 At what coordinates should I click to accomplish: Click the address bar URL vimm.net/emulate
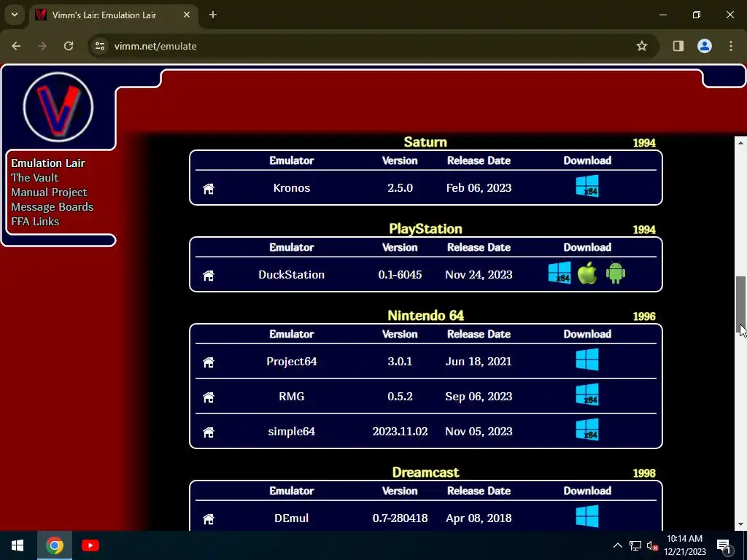(x=155, y=46)
